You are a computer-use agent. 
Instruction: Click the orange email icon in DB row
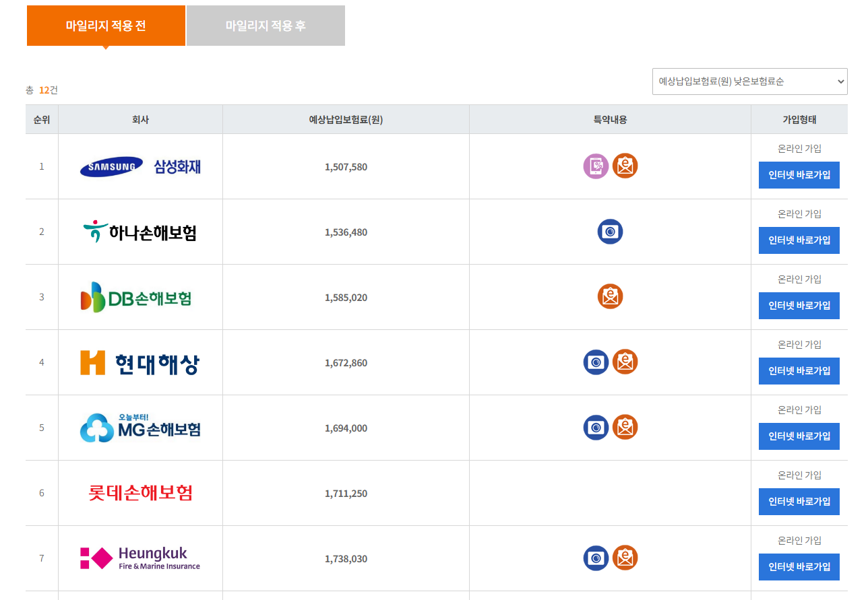pos(610,296)
